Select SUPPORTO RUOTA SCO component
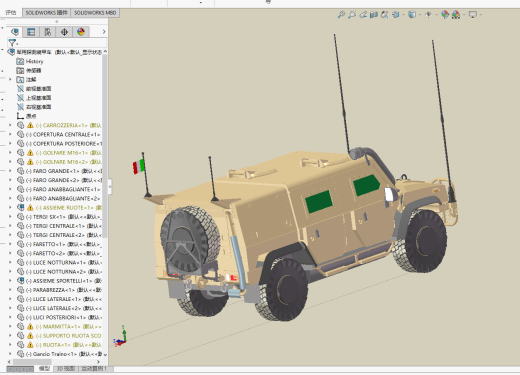Viewport: 520px width, 375px height. (59, 336)
